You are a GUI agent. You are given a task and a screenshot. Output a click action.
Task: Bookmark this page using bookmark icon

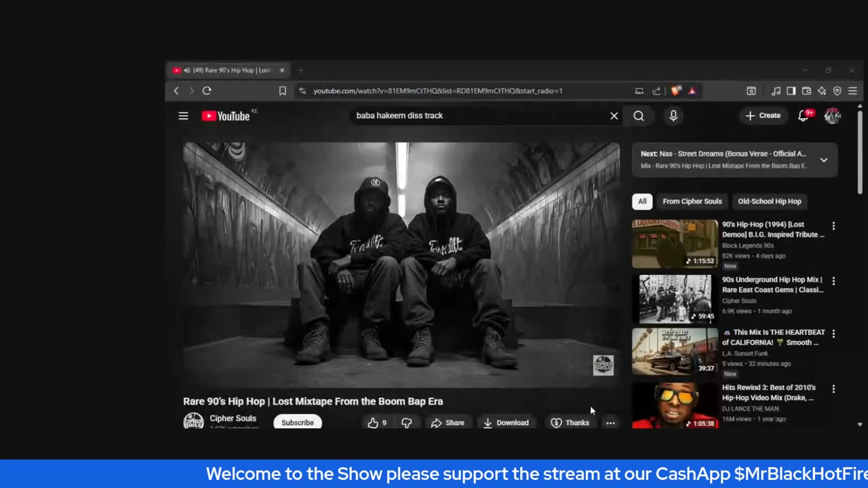point(283,91)
